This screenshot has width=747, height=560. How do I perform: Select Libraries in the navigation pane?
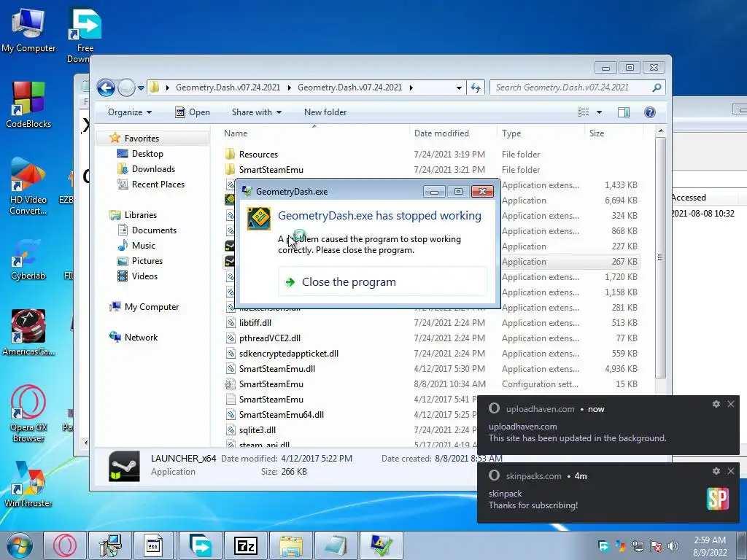tap(141, 215)
